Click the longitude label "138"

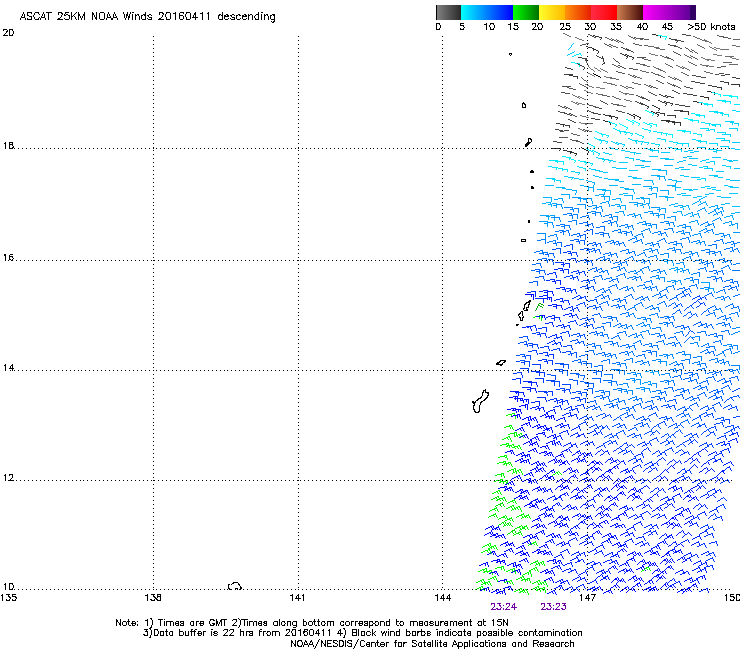click(153, 598)
